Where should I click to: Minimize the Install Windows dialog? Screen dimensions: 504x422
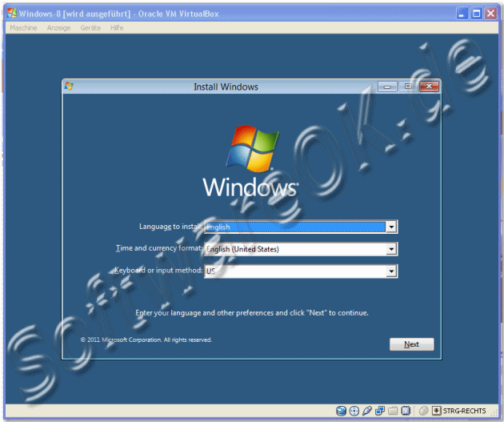(387, 86)
